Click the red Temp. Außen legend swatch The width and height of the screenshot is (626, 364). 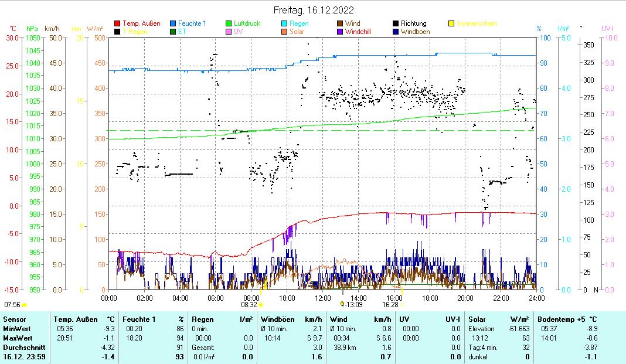(117, 24)
